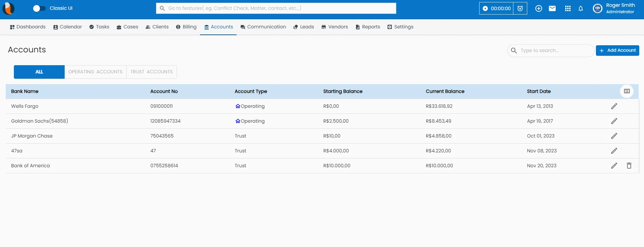The width and height of the screenshot is (644, 247).
Task: Open the mail envelope icon
Action: [x=552, y=8]
